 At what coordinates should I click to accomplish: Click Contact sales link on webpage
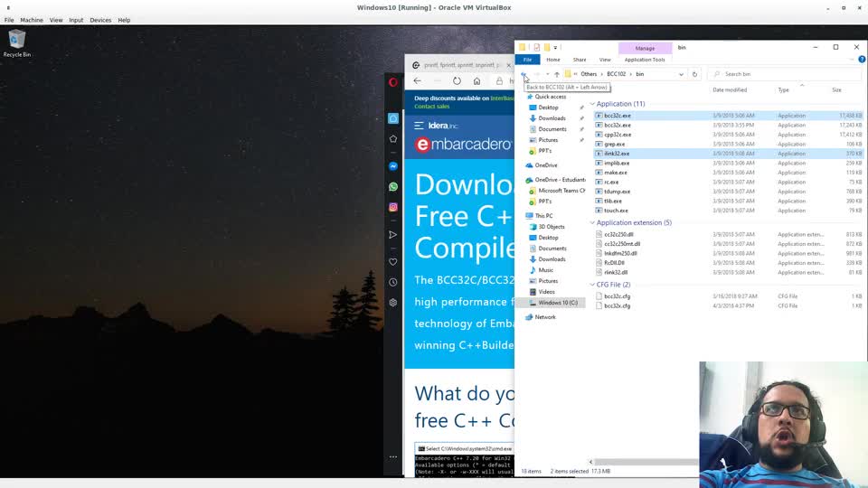point(432,107)
